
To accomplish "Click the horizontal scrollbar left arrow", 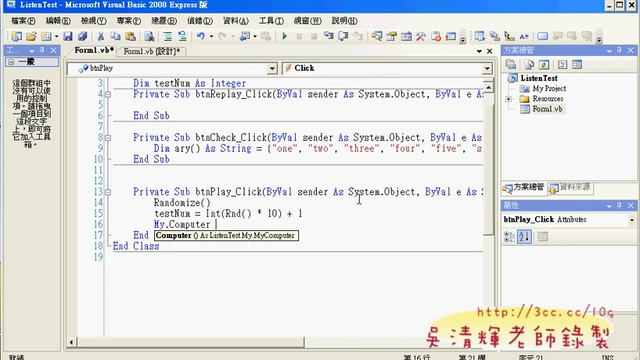I will tap(71, 342).
